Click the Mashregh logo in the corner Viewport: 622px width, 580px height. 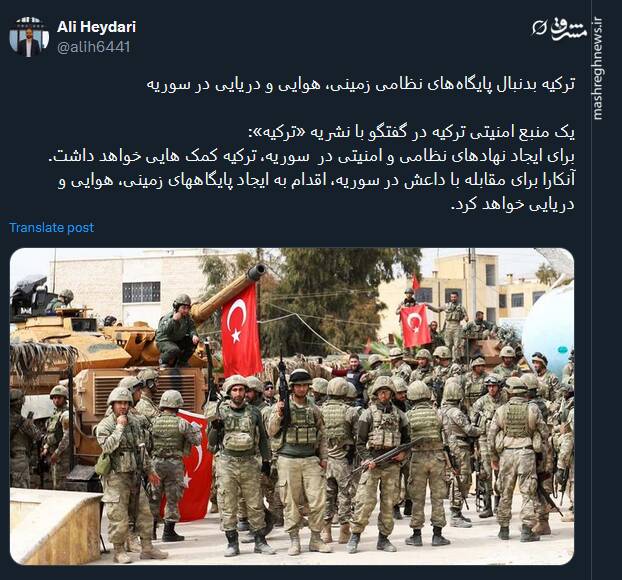(559, 28)
